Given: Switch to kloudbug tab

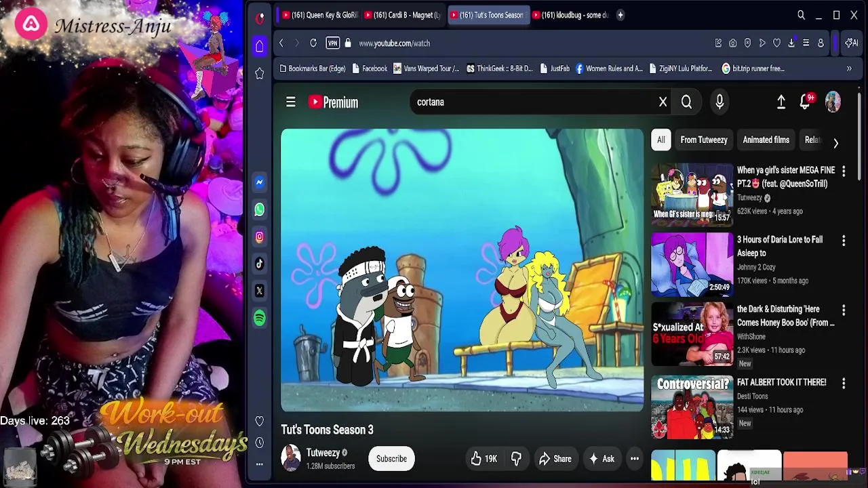Looking at the screenshot, I should (x=572, y=15).
